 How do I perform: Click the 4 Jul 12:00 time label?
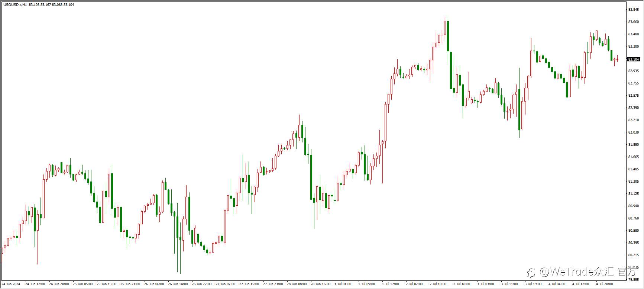pos(581,284)
